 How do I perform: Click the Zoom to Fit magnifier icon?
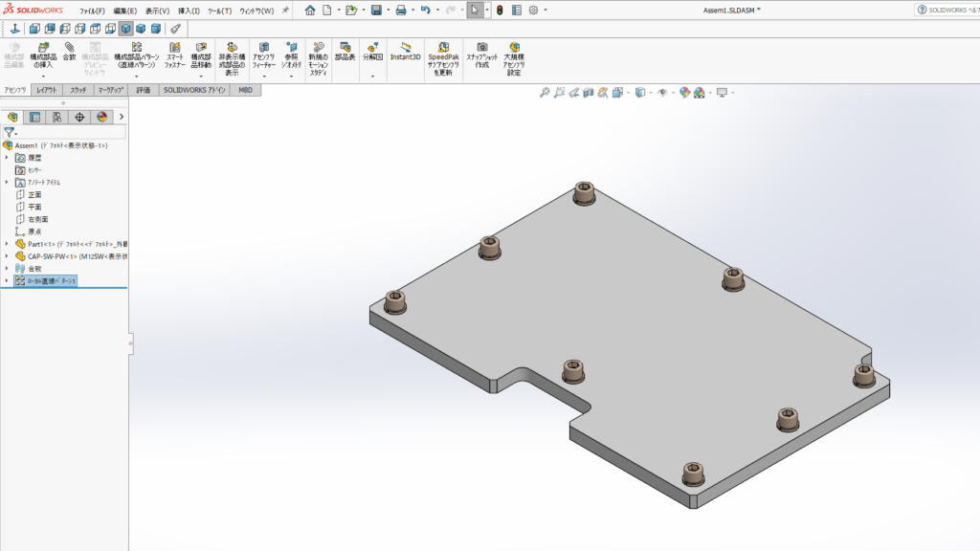(x=545, y=93)
